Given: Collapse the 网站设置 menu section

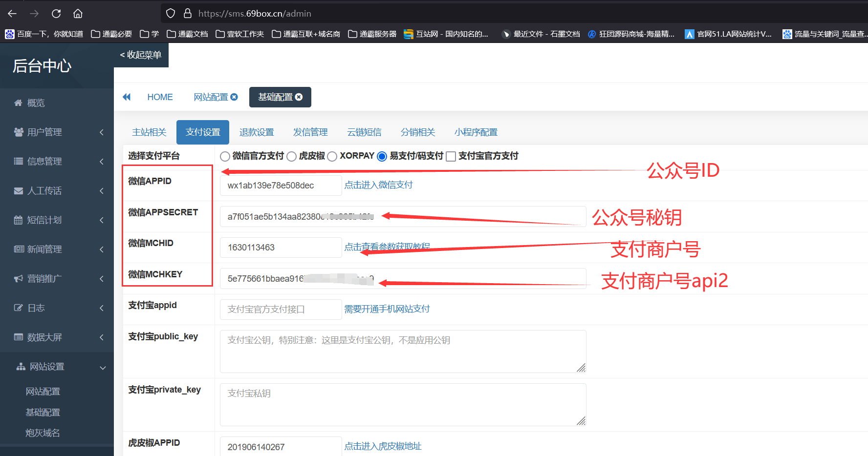Looking at the screenshot, I should tap(102, 367).
